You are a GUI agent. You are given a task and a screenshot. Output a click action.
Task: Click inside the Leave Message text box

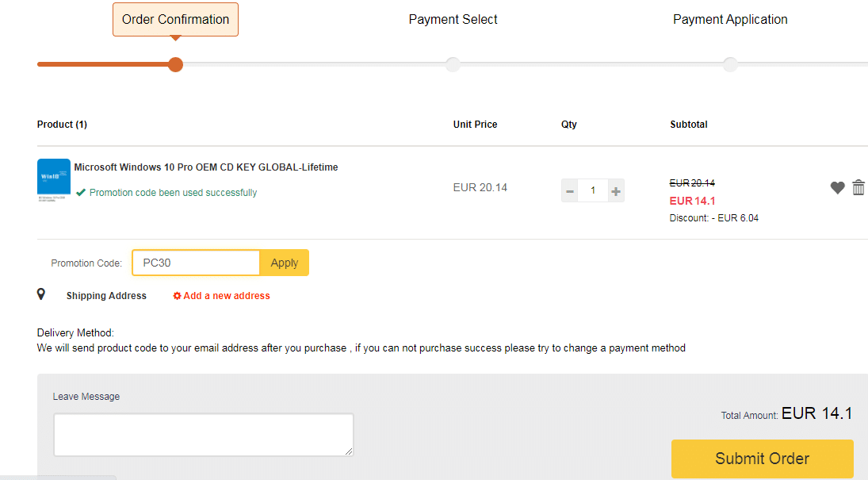click(x=204, y=434)
